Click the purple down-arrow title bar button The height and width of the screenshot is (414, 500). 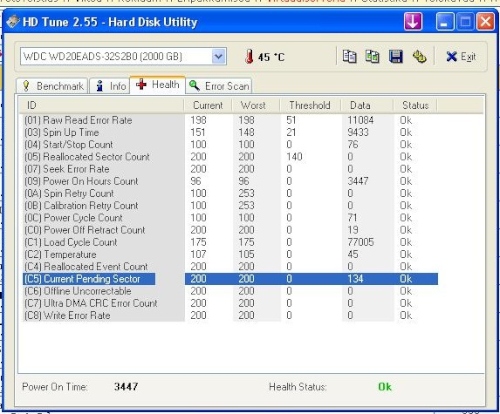coord(413,22)
